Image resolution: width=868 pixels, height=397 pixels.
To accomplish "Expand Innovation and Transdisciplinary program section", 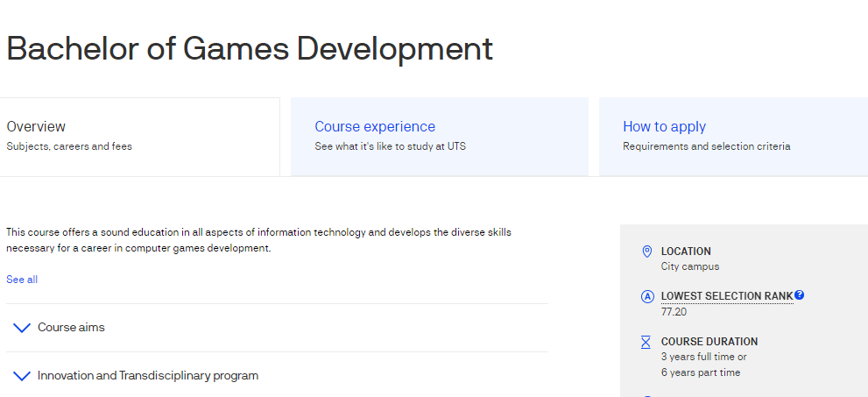I will 148,376.
